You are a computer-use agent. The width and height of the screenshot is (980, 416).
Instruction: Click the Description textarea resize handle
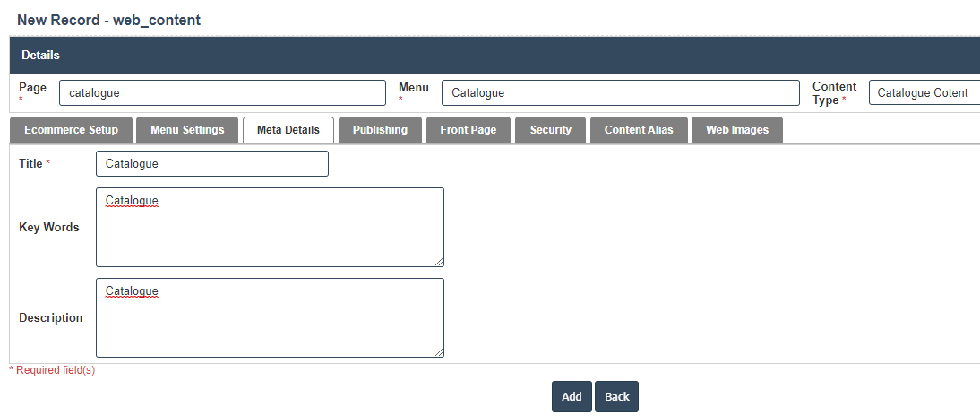(x=439, y=352)
